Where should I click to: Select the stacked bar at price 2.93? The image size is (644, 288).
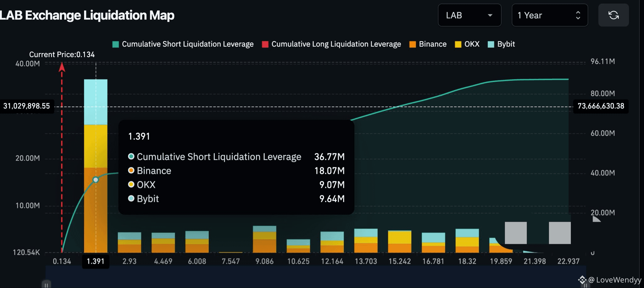click(x=130, y=242)
